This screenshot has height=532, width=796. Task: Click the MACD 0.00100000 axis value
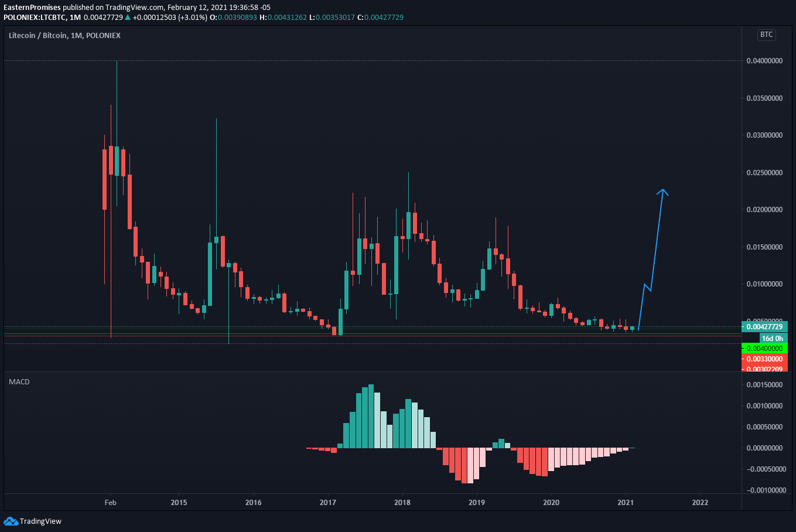tap(764, 406)
